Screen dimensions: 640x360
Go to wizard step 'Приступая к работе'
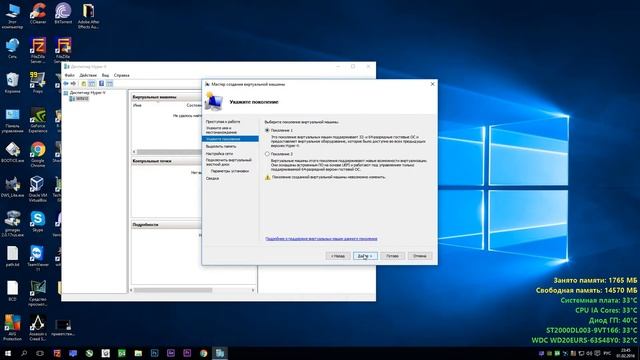coord(223,122)
